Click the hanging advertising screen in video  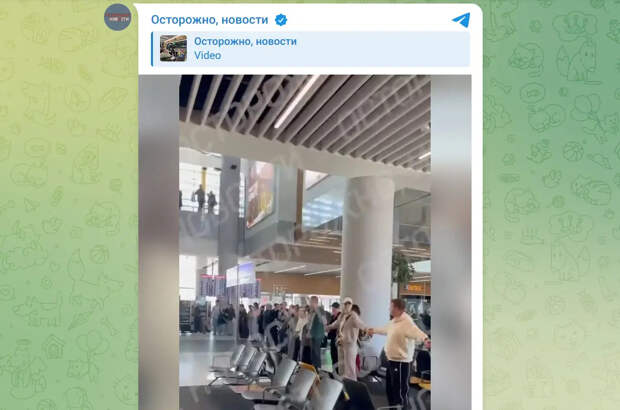pos(260,194)
